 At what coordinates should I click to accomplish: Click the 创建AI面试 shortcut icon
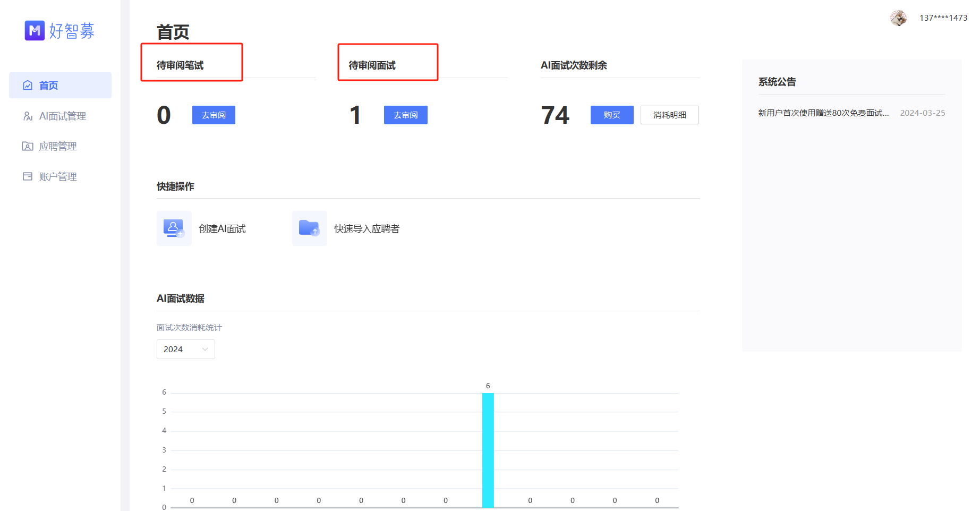tap(174, 228)
